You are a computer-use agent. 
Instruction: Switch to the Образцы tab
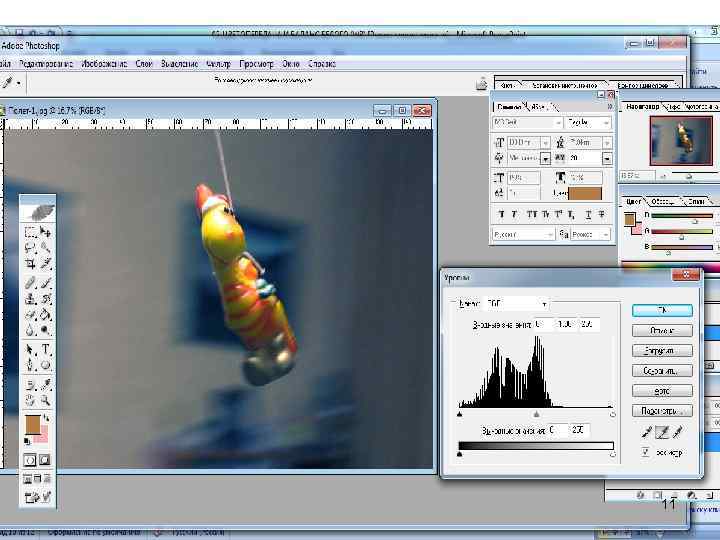(x=663, y=202)
